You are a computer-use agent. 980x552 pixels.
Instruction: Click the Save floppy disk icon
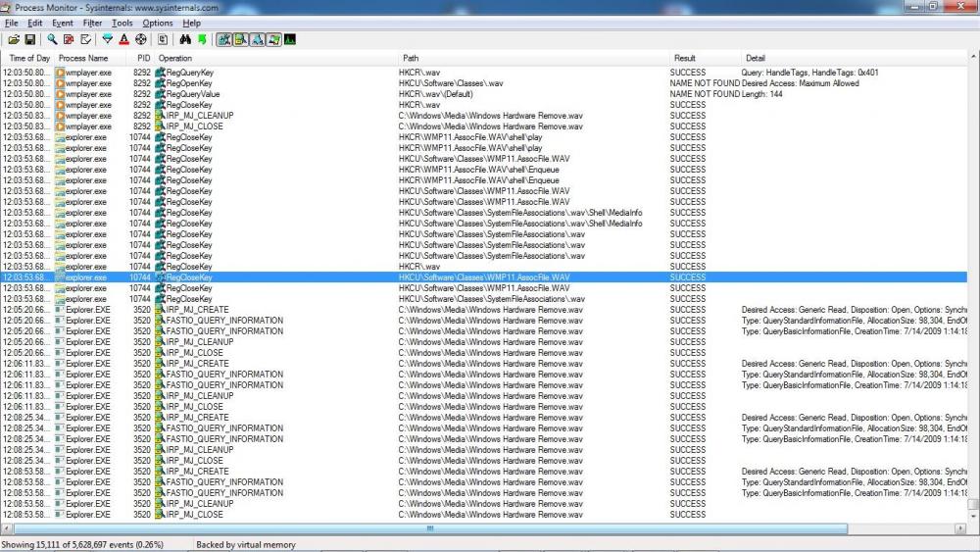[29, 40]
